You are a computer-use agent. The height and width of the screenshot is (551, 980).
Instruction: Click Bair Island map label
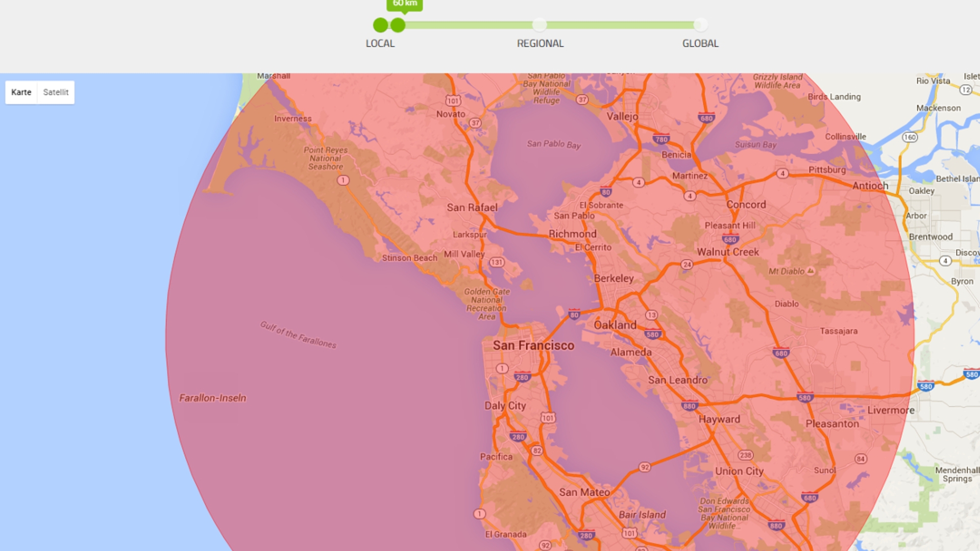(x=642, y=515)
